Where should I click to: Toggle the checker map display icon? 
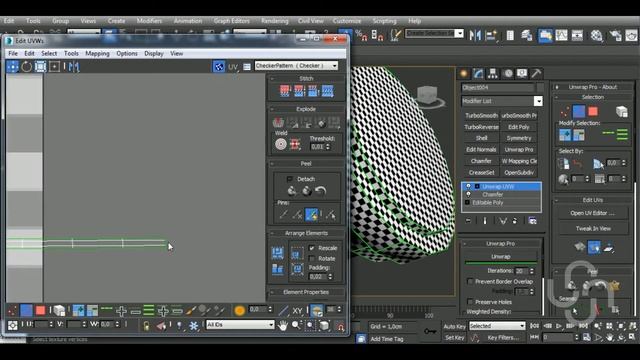click(219, 67)
